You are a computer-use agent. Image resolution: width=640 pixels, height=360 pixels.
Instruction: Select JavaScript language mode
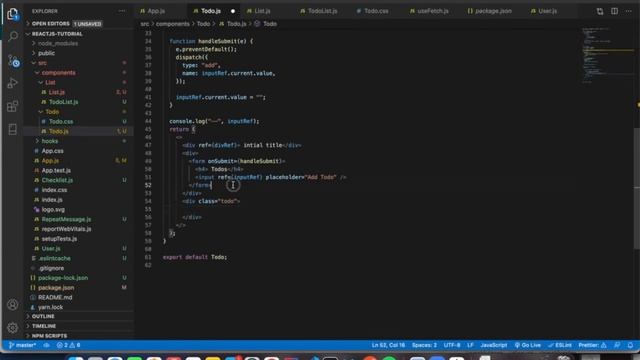point(493,345)
